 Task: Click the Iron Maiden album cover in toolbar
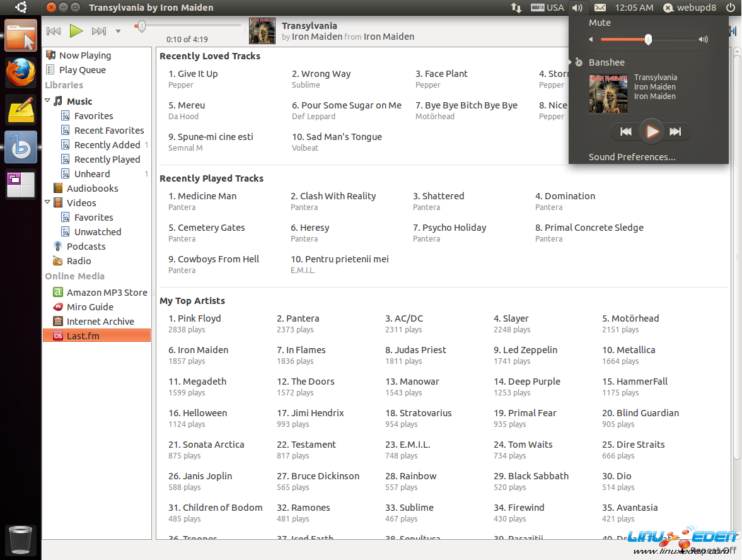[262, 31]
